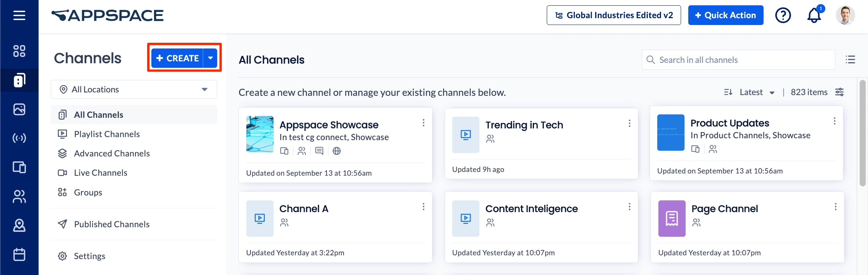Open options menu for Channel A card
868x275 pixels.
(x=423, y=206)
